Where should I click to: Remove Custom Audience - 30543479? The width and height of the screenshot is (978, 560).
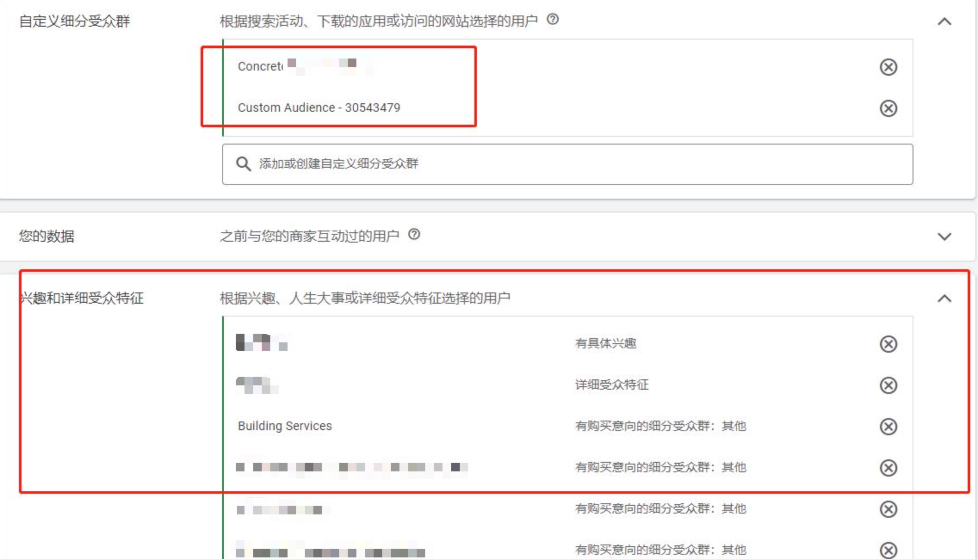889,108
